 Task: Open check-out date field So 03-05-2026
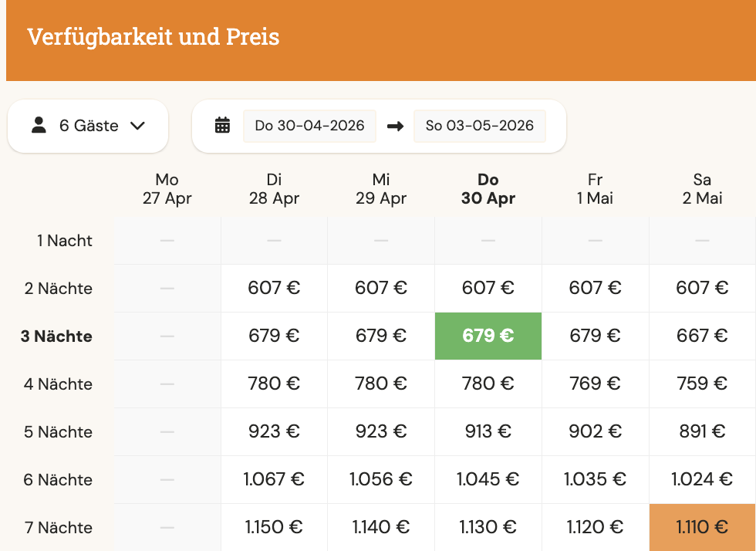[x=479, y=126]
